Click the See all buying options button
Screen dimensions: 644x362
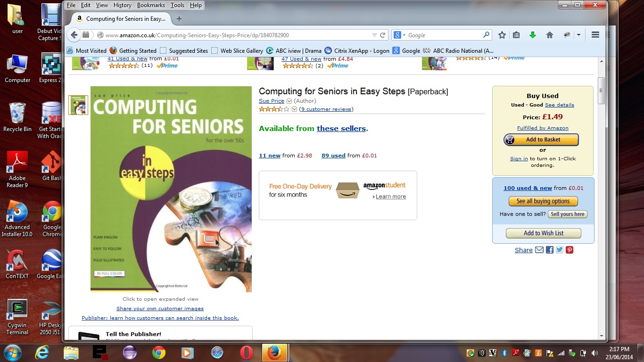point(543,201)
